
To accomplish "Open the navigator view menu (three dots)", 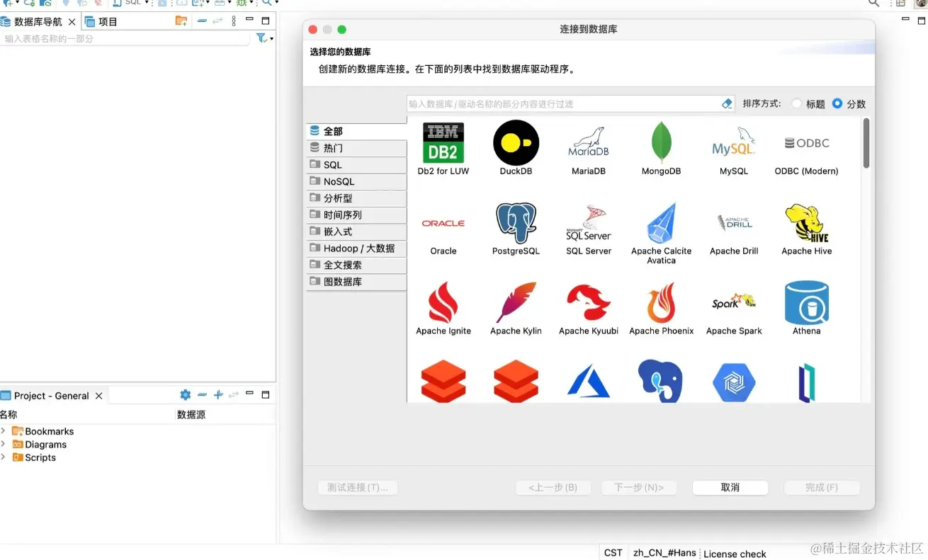I will [x=234, y=21].
